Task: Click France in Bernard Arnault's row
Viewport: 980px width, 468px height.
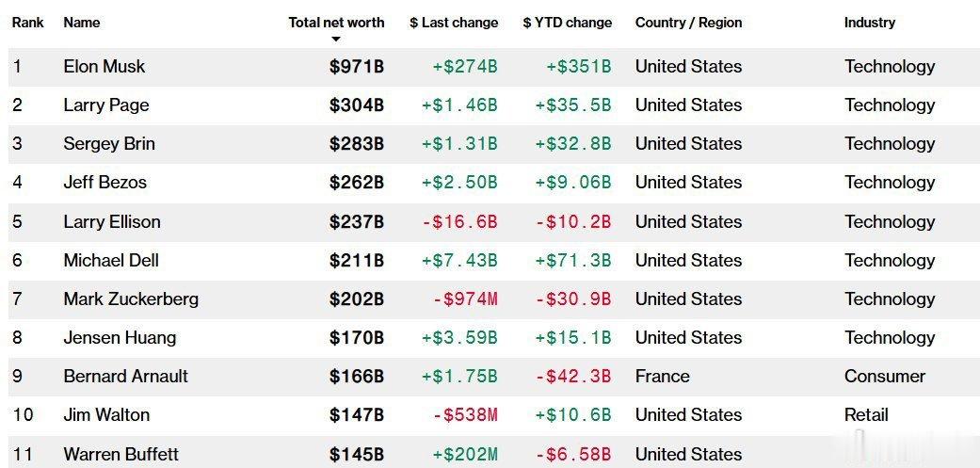Action: click(663, 376)
